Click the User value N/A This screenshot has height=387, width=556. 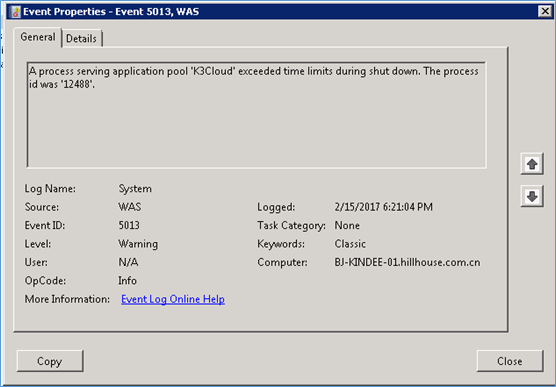(128, 262)
